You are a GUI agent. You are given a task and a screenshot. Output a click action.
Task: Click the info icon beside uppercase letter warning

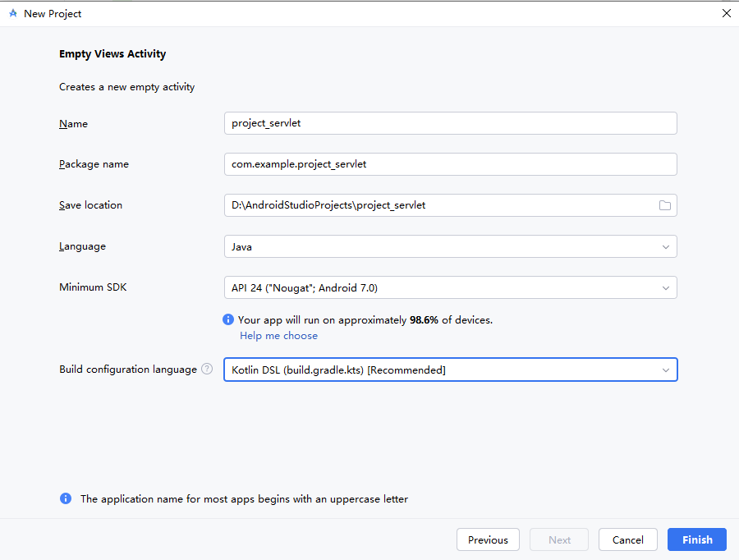point(66,498)
